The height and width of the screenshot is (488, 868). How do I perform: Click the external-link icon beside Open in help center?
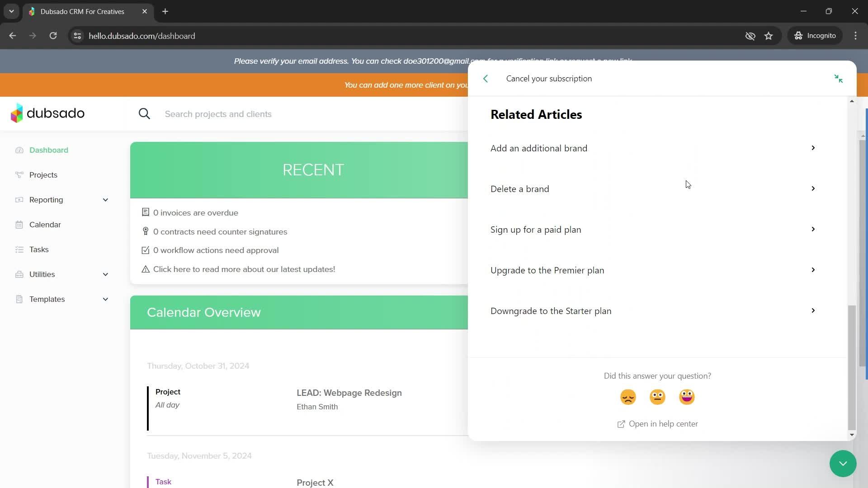[621, 424]
